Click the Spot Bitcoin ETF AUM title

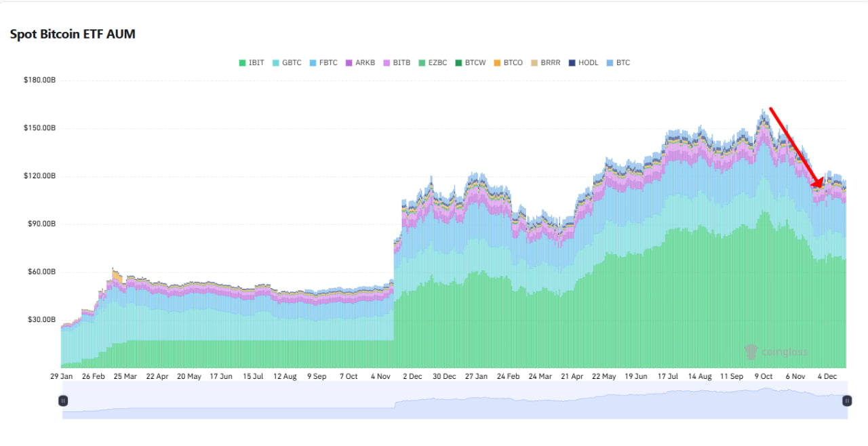(73, 34)
